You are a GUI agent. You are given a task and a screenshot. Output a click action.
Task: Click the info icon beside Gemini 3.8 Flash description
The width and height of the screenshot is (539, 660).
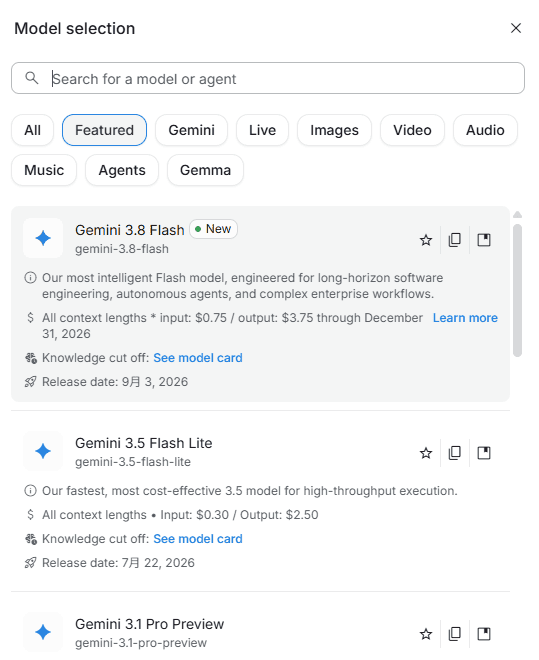point(30,278)
